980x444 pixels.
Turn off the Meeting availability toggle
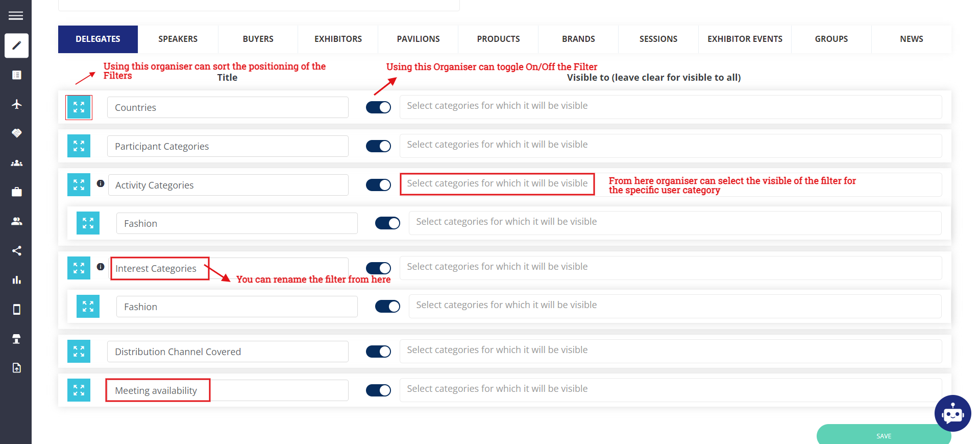click(x=378, y=390)
